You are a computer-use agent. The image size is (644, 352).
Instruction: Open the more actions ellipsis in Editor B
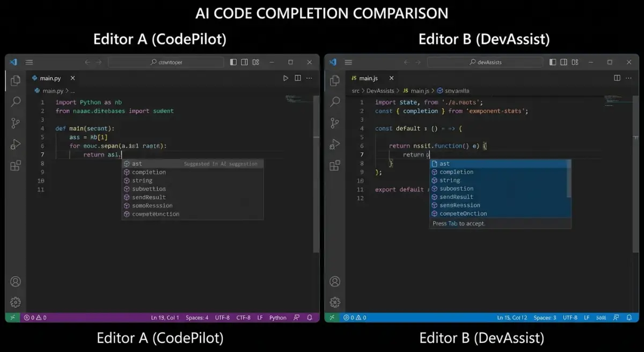pyautogui.click(x=628, y=78)
